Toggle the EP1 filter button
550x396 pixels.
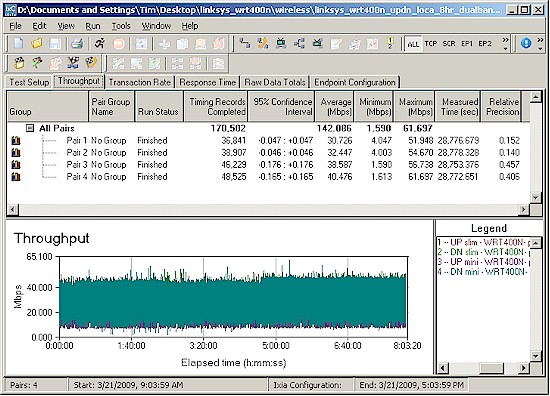(x=467, y=44)
